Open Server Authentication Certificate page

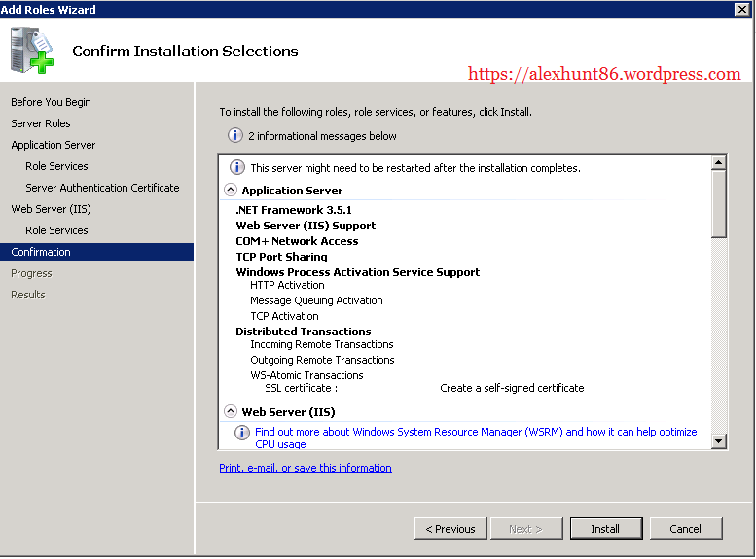coord(102,188)
